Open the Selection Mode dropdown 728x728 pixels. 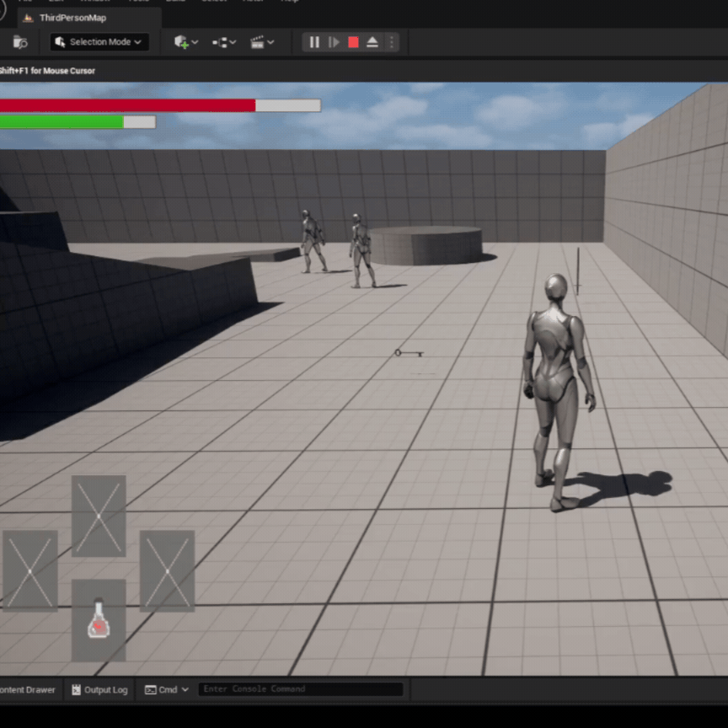coord(99,42)
